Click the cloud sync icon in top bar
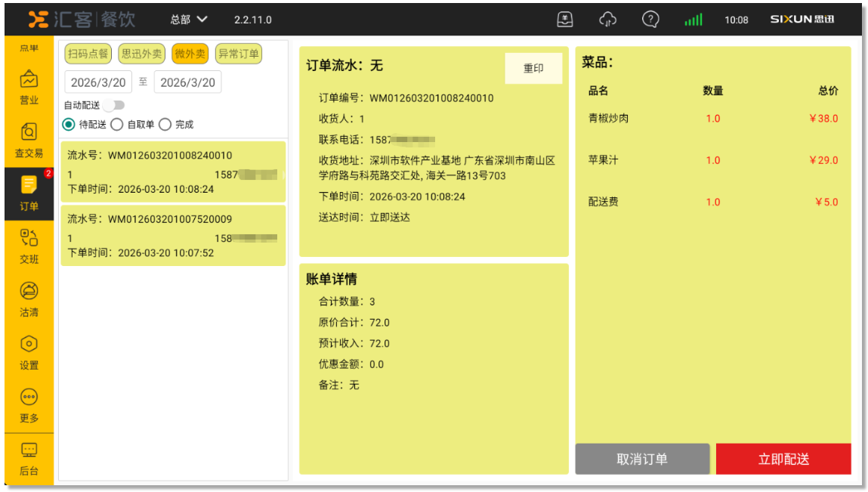 pos(608,20)
